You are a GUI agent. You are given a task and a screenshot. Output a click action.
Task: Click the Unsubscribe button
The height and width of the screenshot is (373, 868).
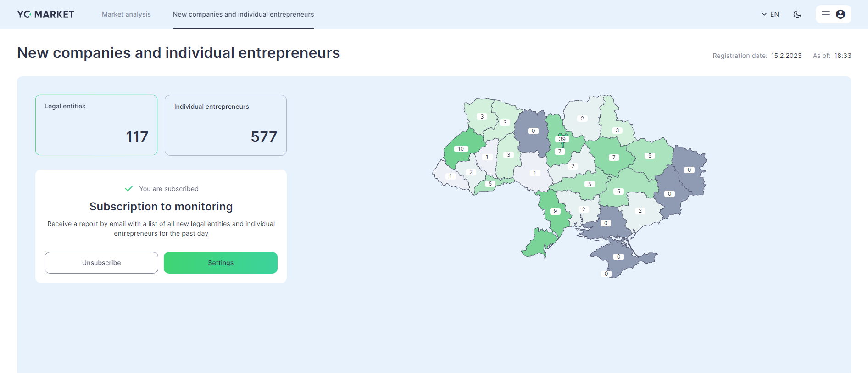101,263
